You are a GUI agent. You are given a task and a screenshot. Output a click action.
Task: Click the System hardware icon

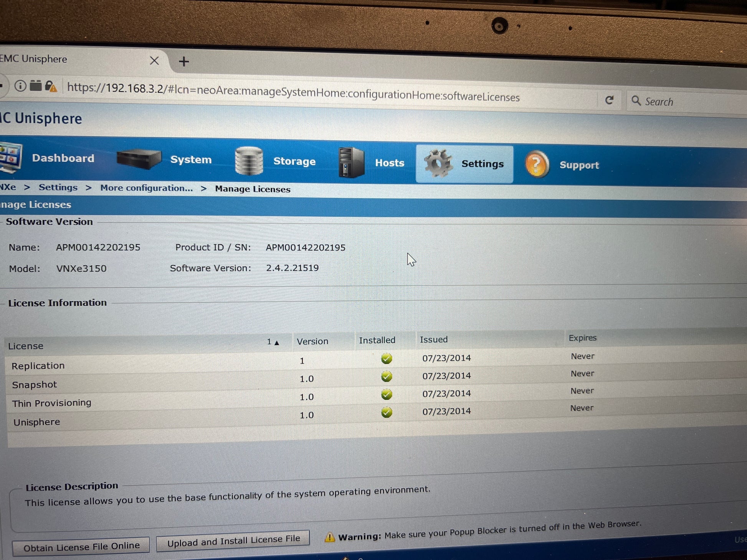pos(139,159)
